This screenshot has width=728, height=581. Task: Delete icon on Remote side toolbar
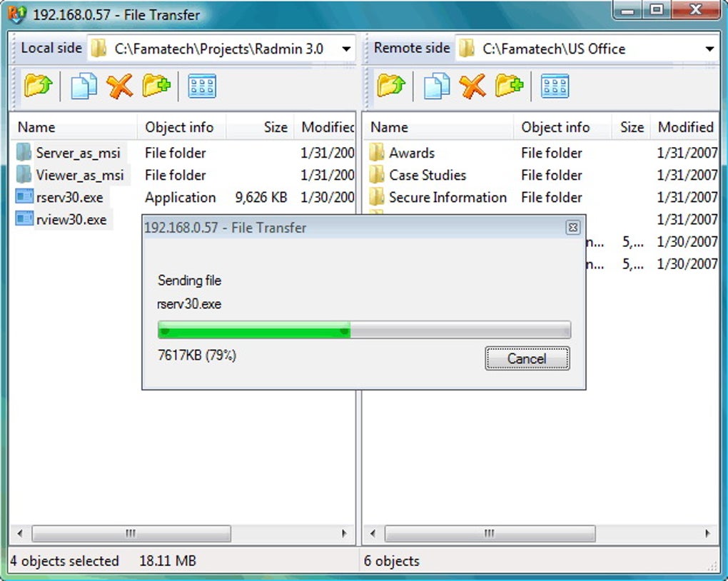472,86
